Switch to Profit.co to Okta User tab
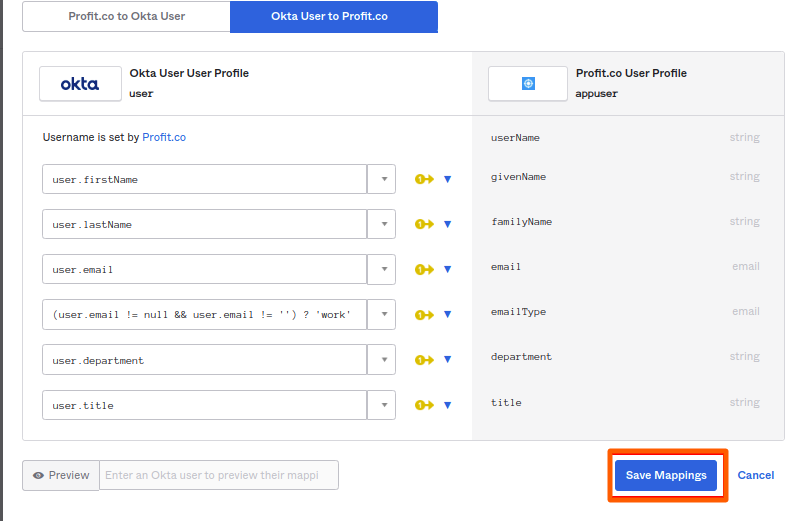Viewport: 785px width, 521px height. [x=126, y=17]
